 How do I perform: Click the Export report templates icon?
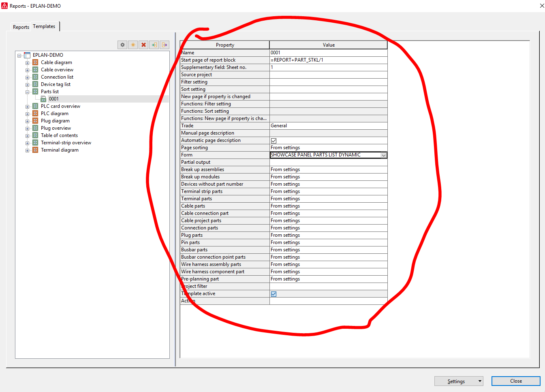(165, 45)
